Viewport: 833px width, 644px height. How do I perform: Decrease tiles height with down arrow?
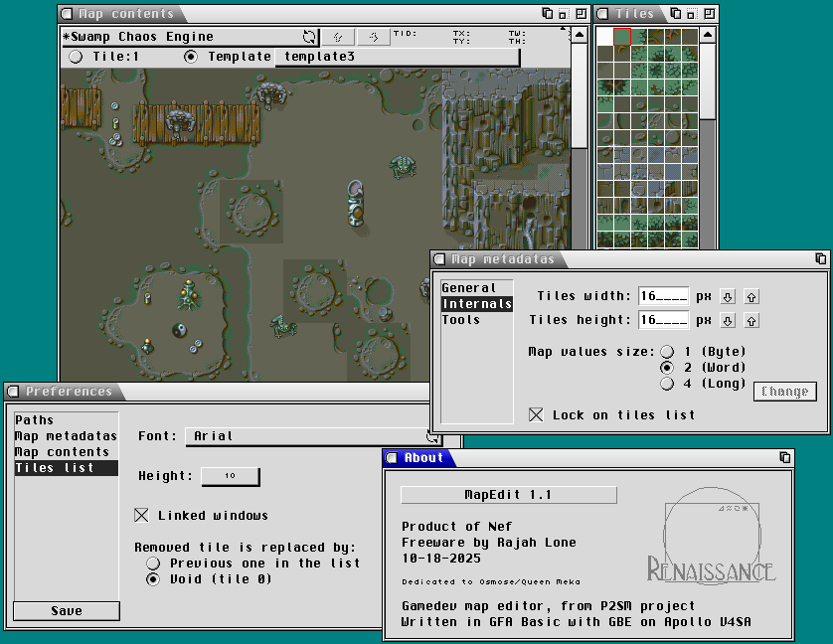tap(727, 320)
